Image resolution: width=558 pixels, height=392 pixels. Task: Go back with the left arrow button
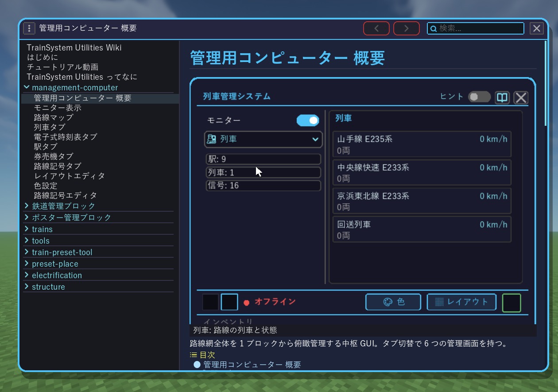tap(376, 28)
